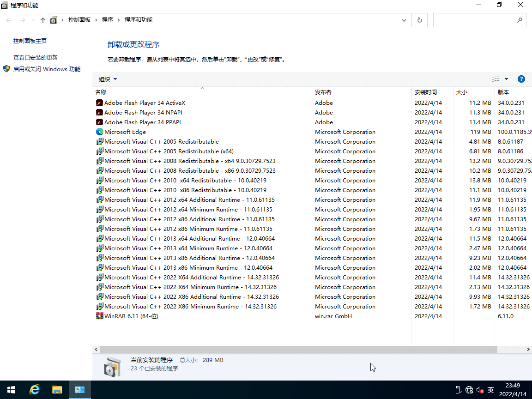The height and width of the screenshot is (399, 532).
Task: Open the Windows Start menu
Action: pos(11,390)
